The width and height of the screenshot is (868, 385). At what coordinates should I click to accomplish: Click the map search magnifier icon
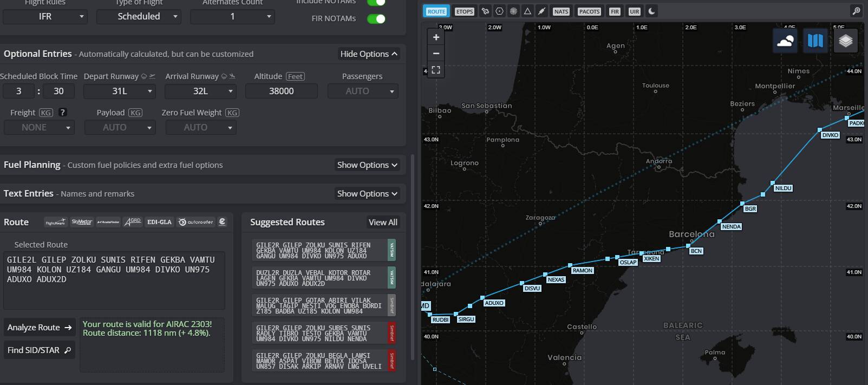tap(856, 11)
